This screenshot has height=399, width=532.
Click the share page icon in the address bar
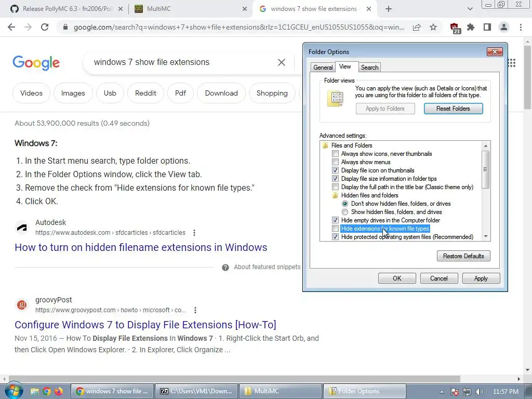(417, 27)
